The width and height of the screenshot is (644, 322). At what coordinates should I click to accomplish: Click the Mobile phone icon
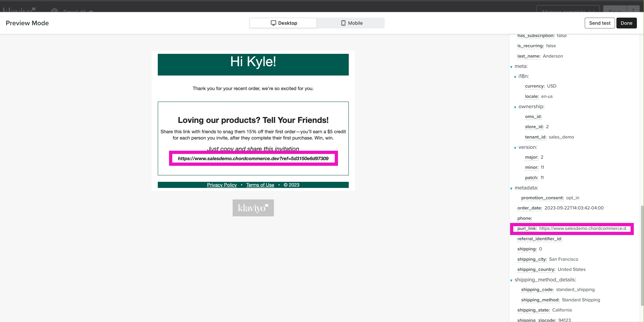tap(343, 23)
